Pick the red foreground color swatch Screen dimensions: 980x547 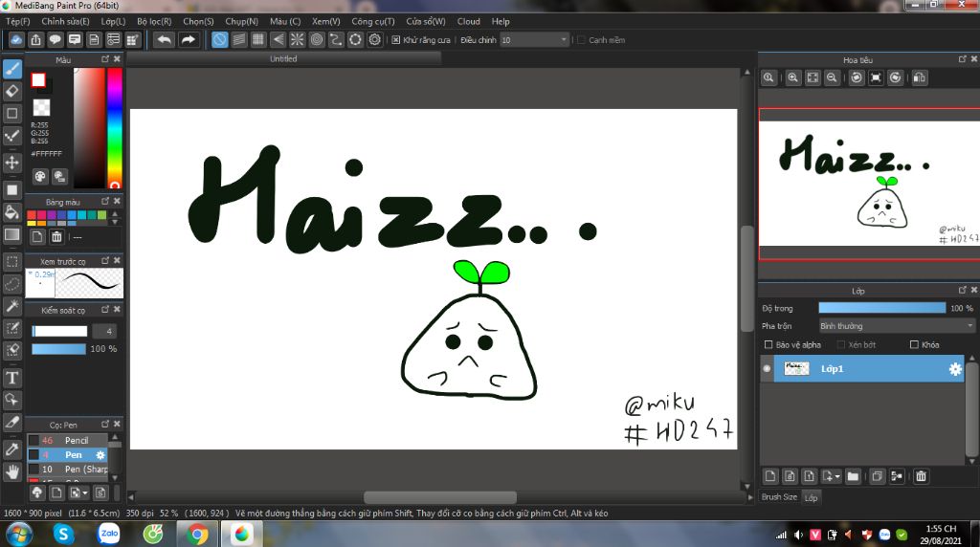(38, 80)
